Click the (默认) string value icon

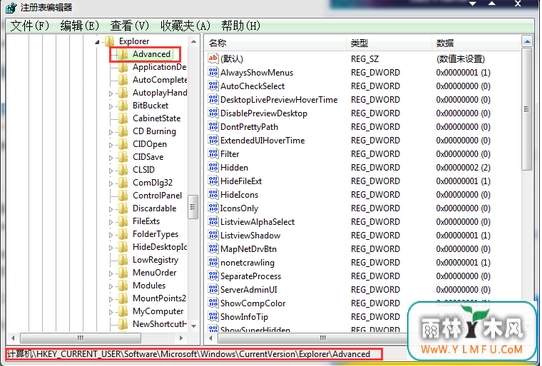pos(213,58)
